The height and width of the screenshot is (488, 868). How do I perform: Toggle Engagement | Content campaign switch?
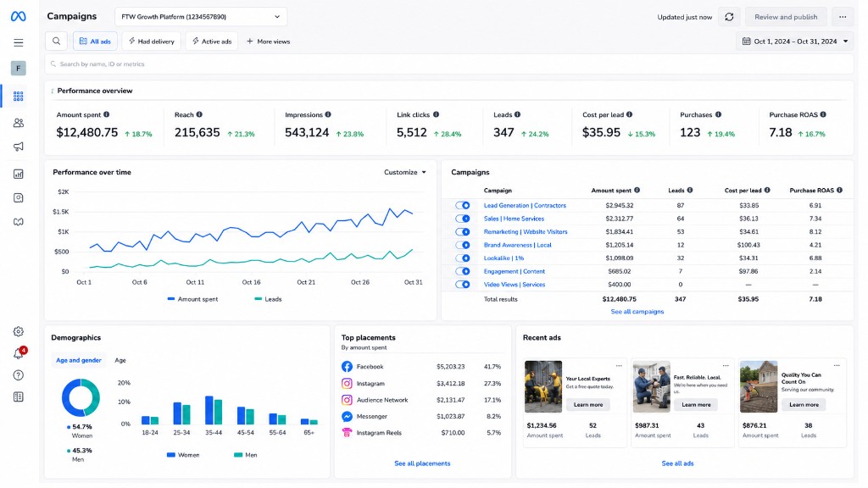tap(463, 272)
